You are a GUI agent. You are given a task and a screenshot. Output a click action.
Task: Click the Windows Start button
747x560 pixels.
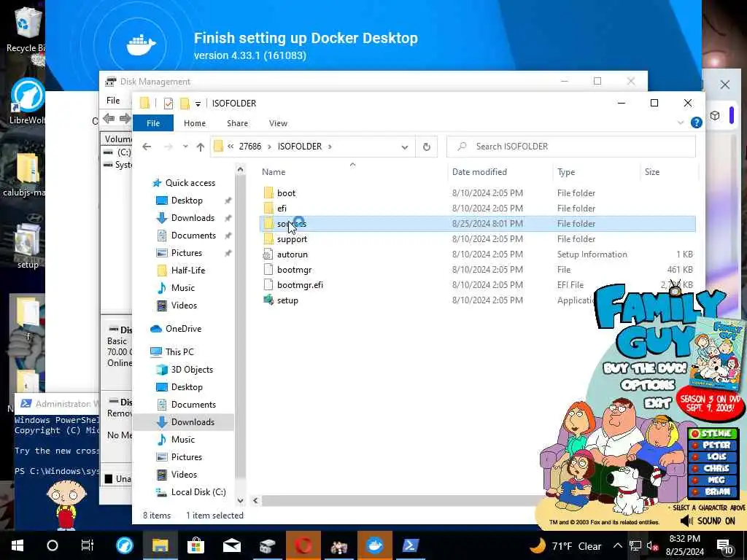pyautogui.click(x=18, y=545)
